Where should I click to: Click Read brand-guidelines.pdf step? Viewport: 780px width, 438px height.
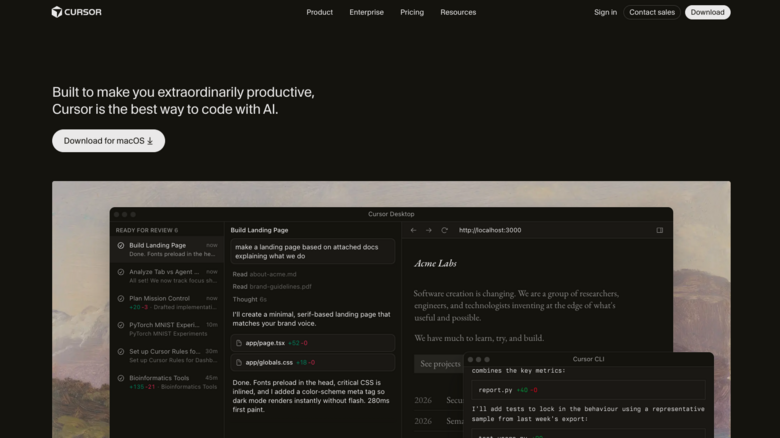pos(272,287)
